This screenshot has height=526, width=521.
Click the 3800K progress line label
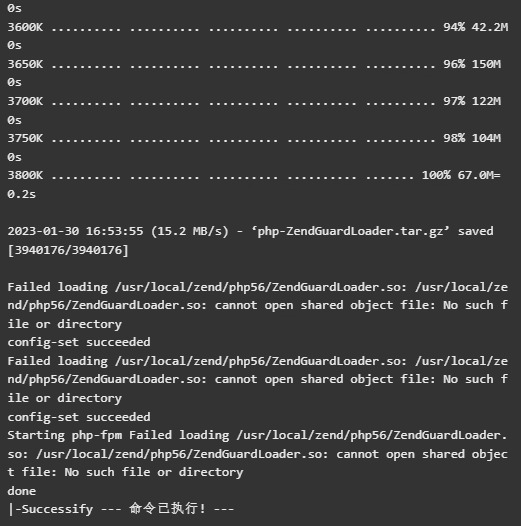25,175
